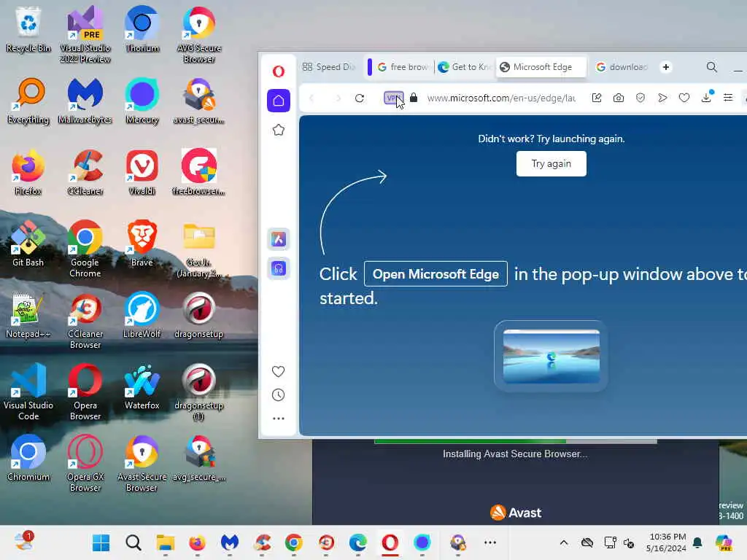Viewport: 747px width, 560px height.
Task: Switch to Speed Dial tab
Action: point(329,67)
